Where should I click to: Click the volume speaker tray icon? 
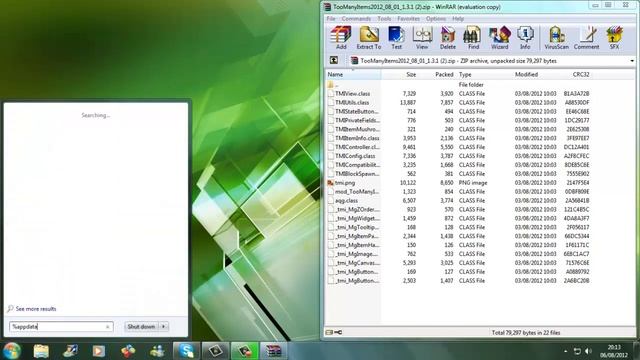pyautogui.click(x=588, y=351)
